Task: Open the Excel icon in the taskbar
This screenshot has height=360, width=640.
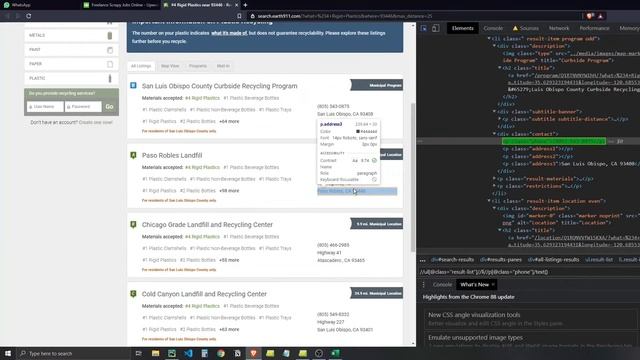Action: [335, 353]
